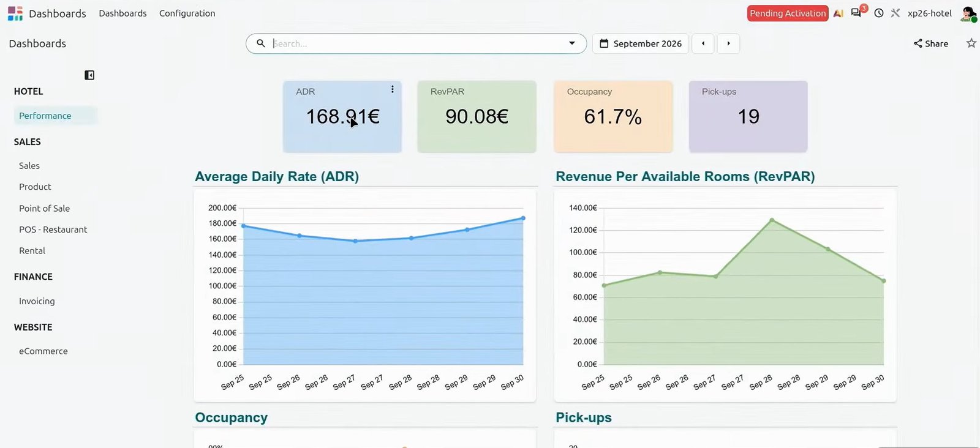This screenshot has height=448, width=980.
Task: Open the Point of Sale dashboard
Action: (x=44, y=208)
